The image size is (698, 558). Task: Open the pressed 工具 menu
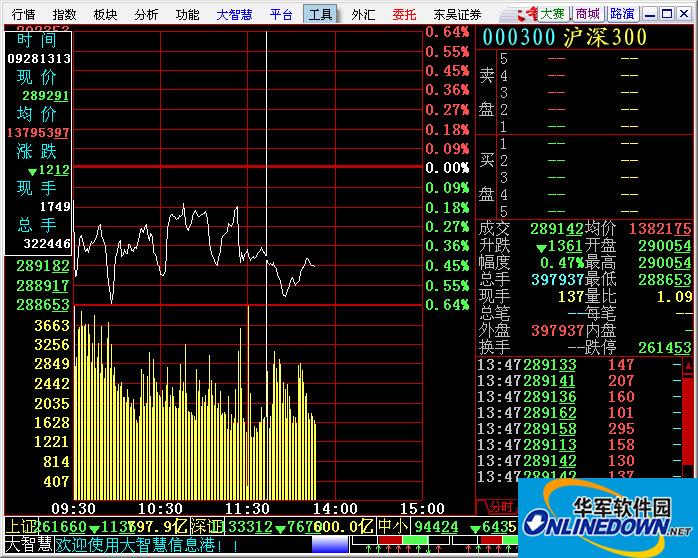[x=320, y=14]
